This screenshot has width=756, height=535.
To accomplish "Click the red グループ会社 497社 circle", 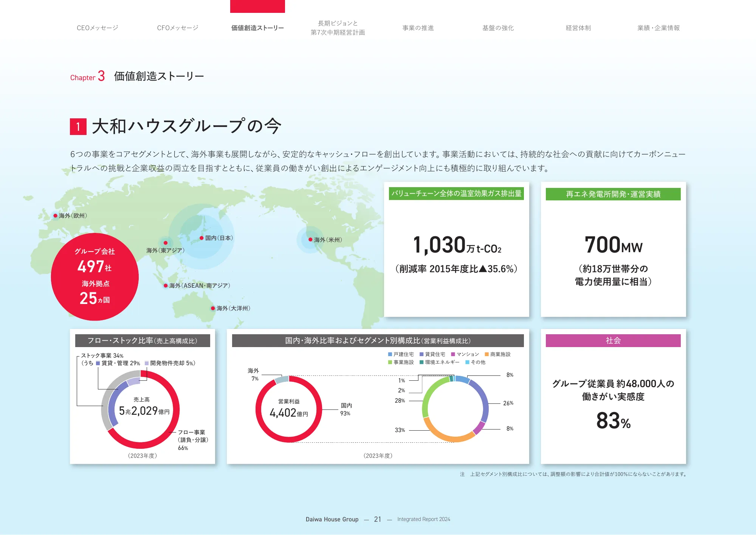I will (95, 277).
